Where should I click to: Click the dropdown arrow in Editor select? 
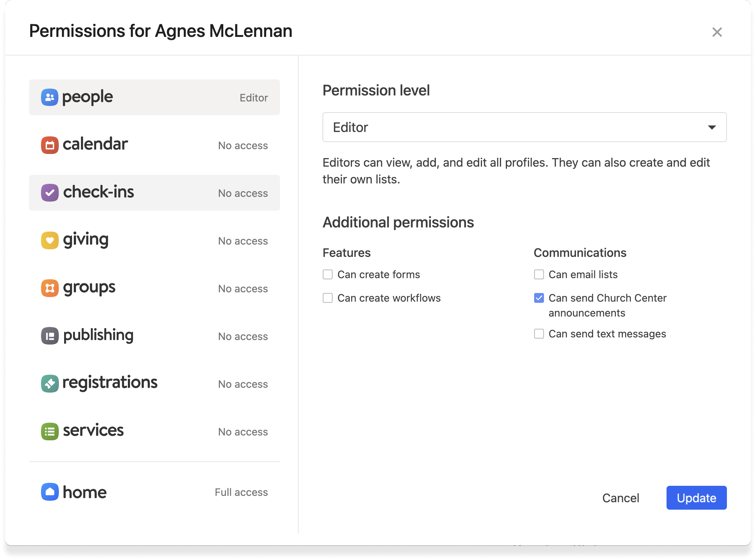(x=712, y=128)
